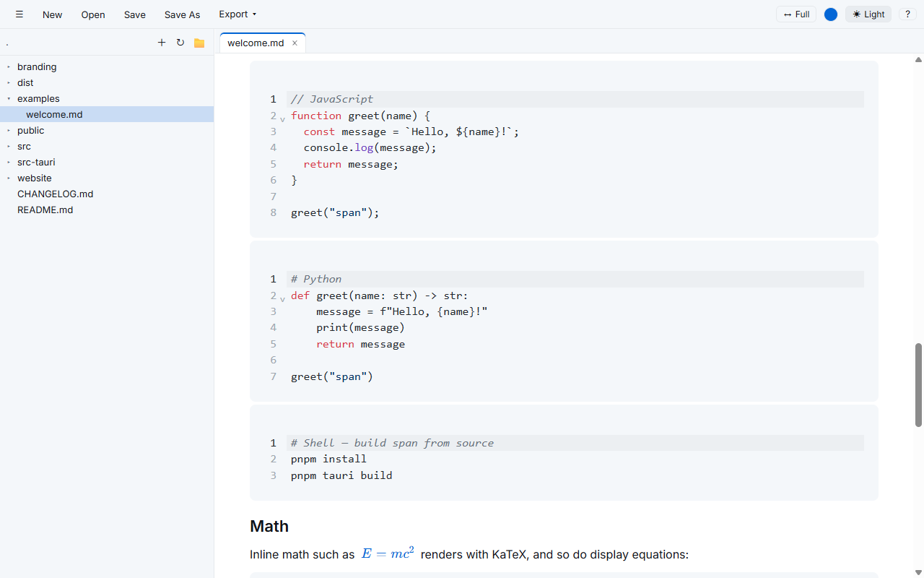Click the vertical scrollbar thumb

click(919, 384)
